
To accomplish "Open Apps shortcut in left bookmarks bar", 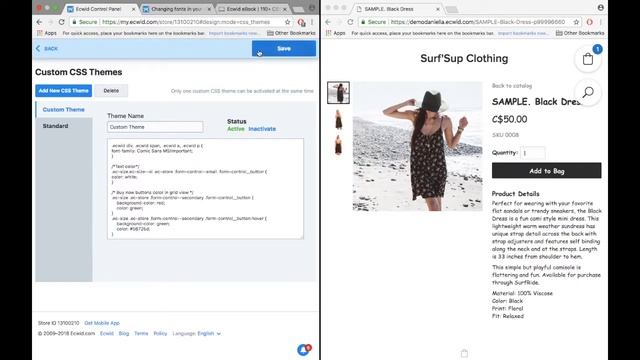I will 47,33.
